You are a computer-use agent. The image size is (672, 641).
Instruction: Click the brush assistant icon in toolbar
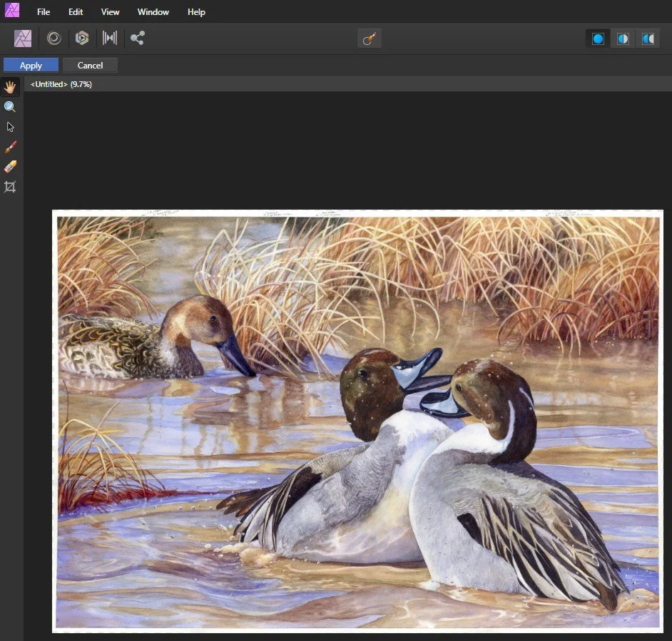[370, 39]
